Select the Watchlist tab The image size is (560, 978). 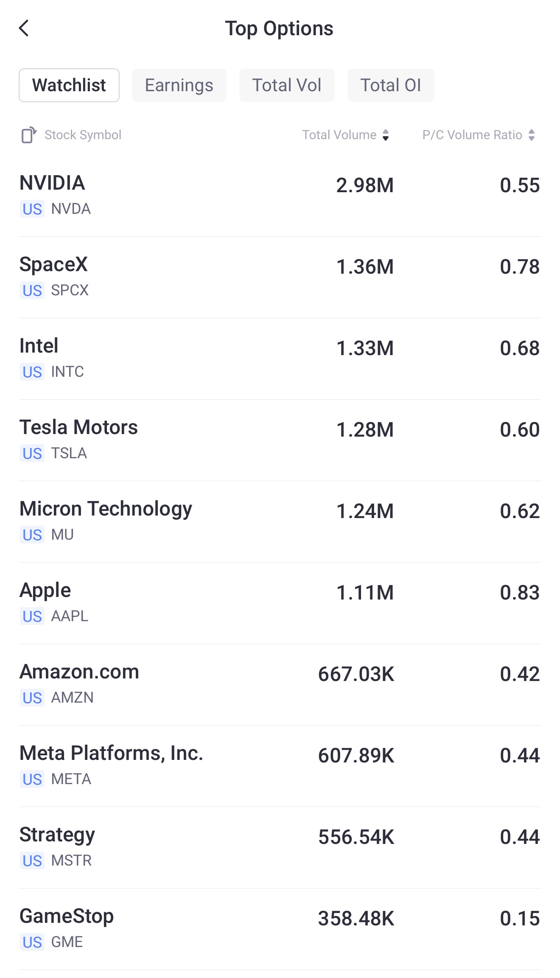point(69,85)
